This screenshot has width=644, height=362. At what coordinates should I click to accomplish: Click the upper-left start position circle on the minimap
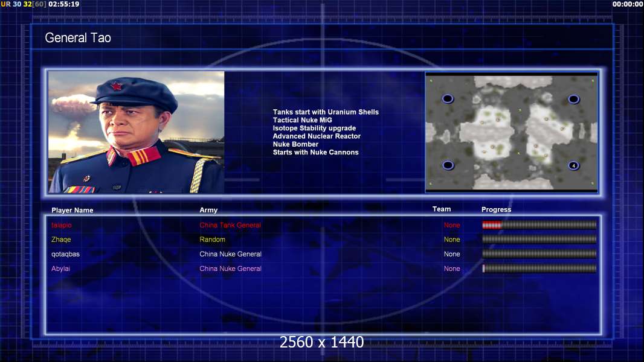click(448, 99)
